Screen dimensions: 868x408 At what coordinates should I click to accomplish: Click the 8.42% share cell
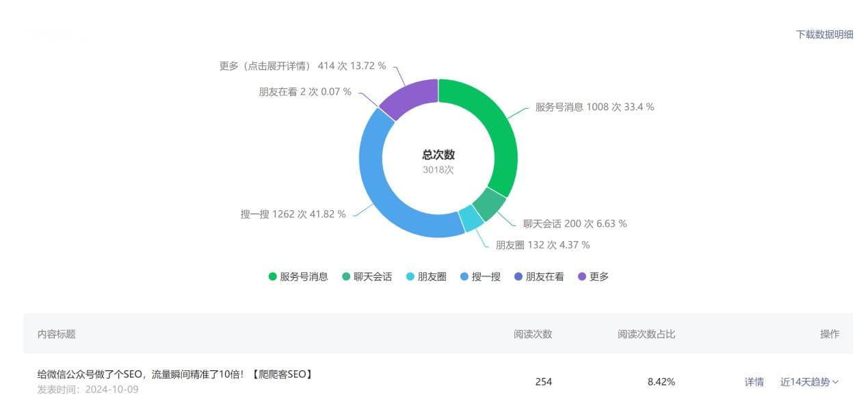pyautogui.click(x=661, y=382)
